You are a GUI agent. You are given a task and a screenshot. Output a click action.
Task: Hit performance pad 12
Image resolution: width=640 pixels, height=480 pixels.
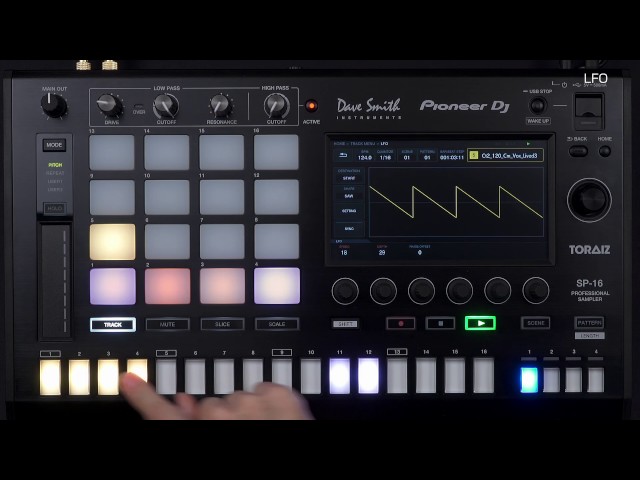tap(276, 197)
